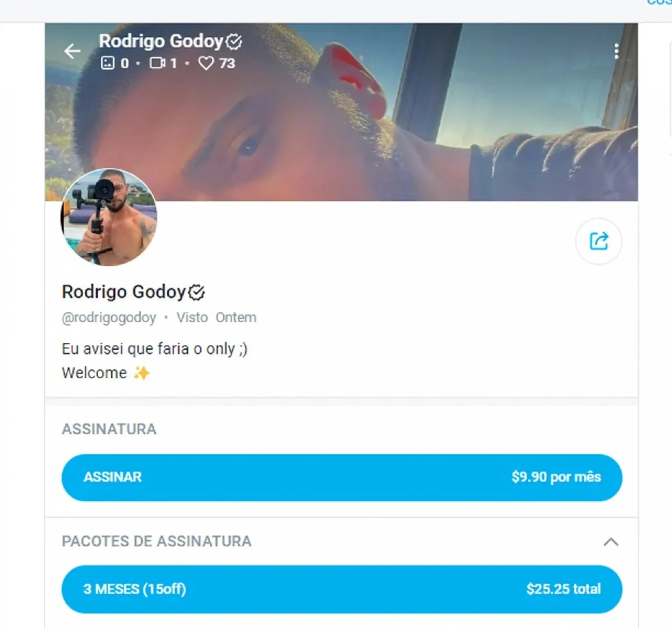Go back using the arrow icon

pyautogui.click(x=72, y=51)
